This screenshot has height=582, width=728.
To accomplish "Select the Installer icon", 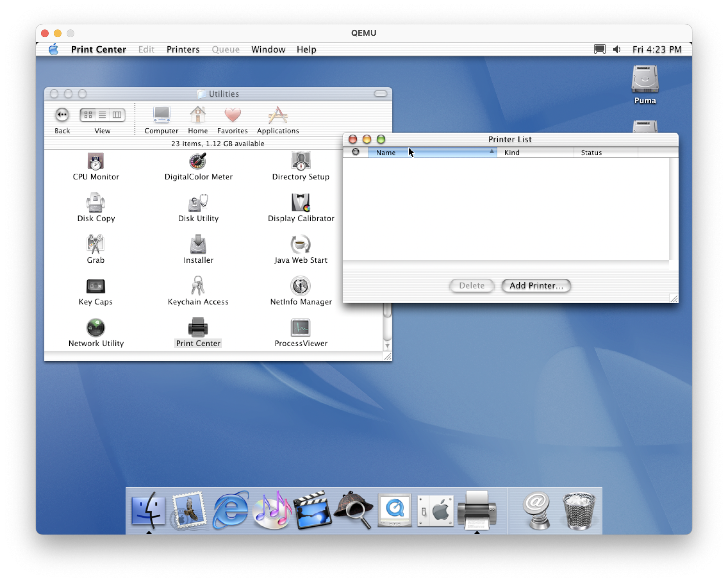I will pos(198,245).
